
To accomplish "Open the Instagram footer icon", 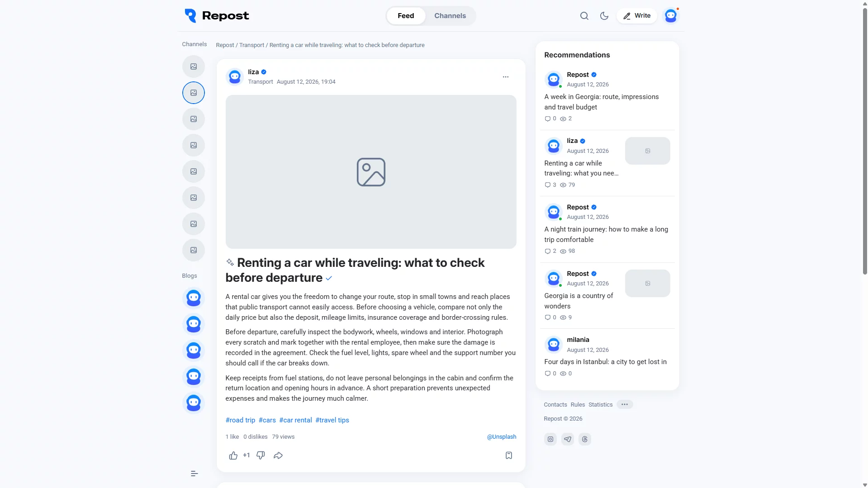I will (550, 439).
